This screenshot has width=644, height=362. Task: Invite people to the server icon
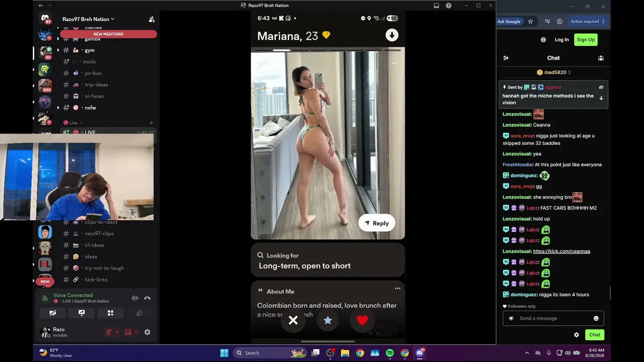point(151,19)
